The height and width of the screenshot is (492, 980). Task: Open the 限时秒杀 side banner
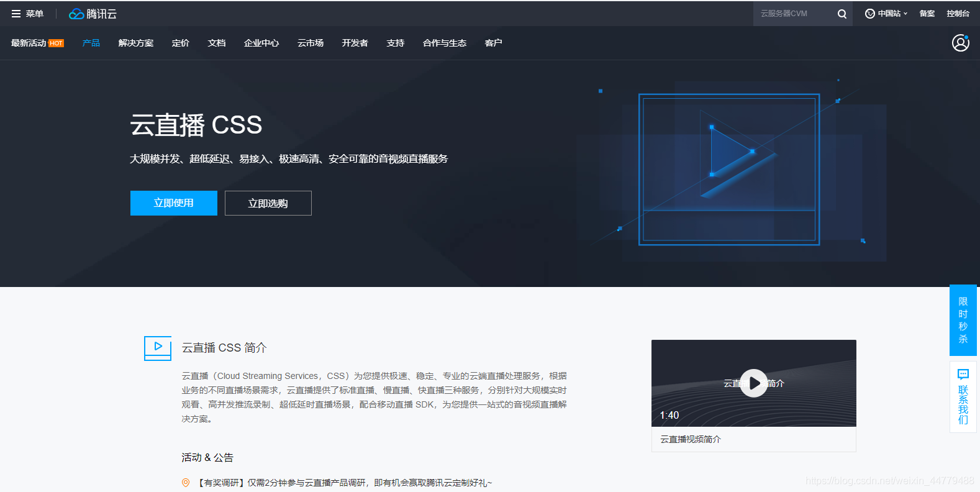tap(963, 320)
